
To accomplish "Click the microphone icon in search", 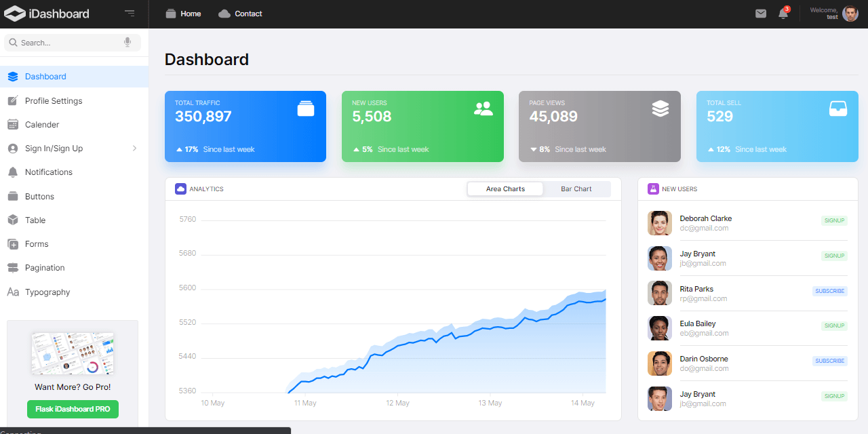I will click(127, 43).
